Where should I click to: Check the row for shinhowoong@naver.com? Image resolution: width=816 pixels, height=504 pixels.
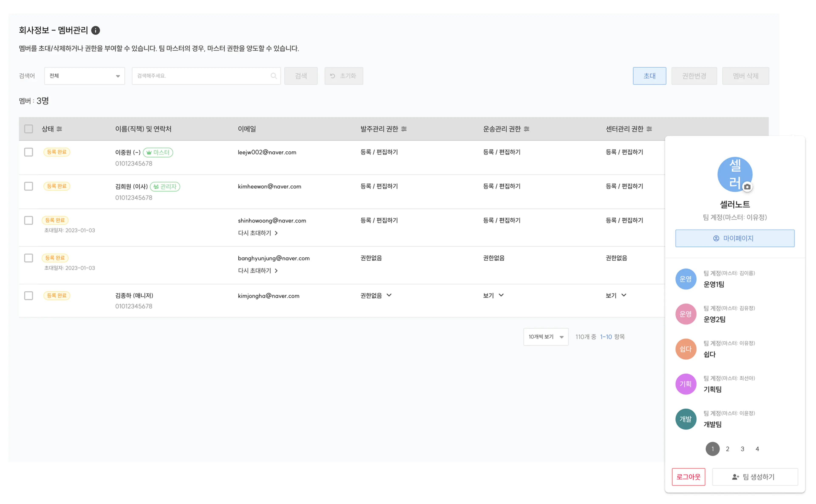29,220
